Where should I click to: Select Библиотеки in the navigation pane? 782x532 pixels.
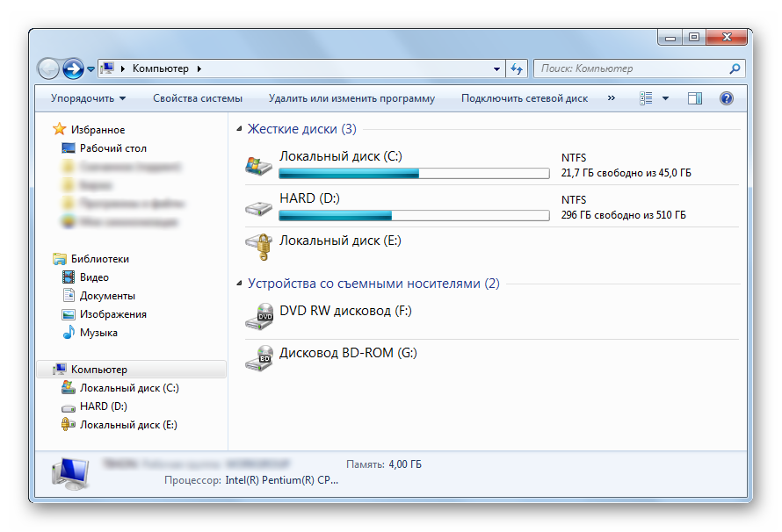[x=100, y=258]
